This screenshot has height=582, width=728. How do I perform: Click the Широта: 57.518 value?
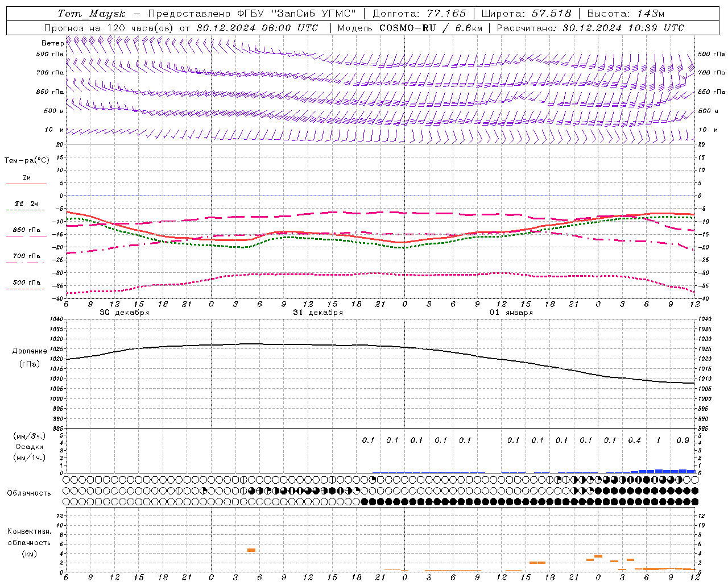pos(526,14)
